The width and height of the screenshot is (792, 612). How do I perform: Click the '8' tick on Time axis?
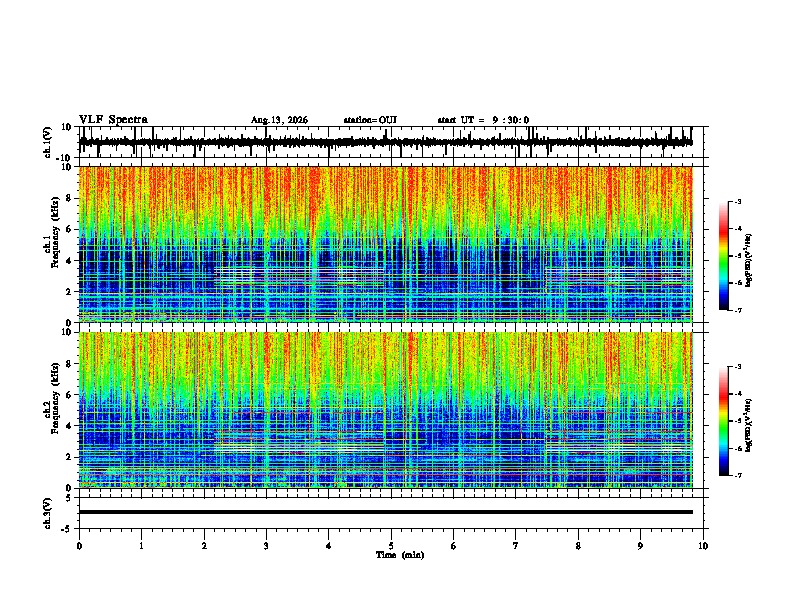point(578,546)
